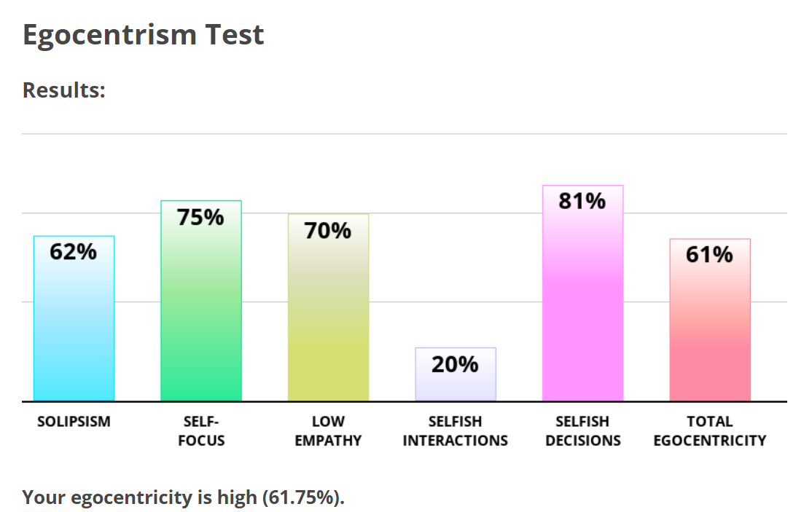Screen dimensions: 812x512
Task: Click the egocentricity is high summary text
Action: (x=183, y=497)
